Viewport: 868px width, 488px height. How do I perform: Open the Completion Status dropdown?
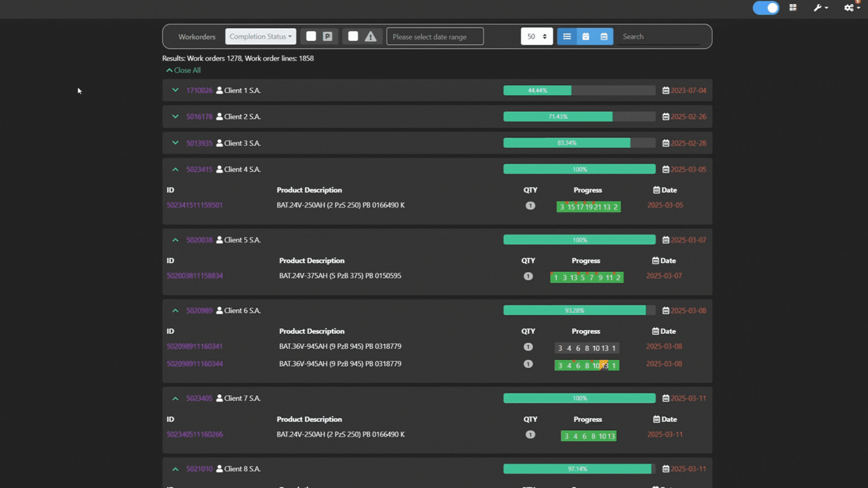coord(260,37)
